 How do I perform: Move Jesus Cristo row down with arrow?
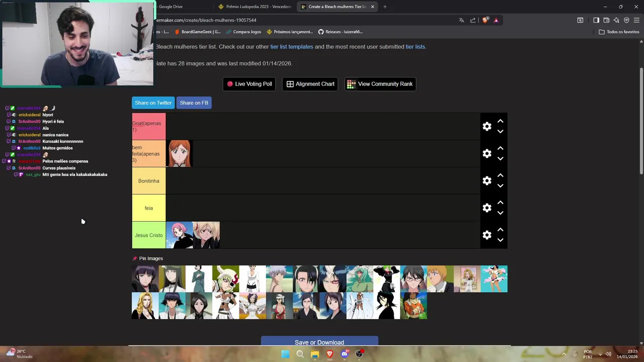click(500, 240)
